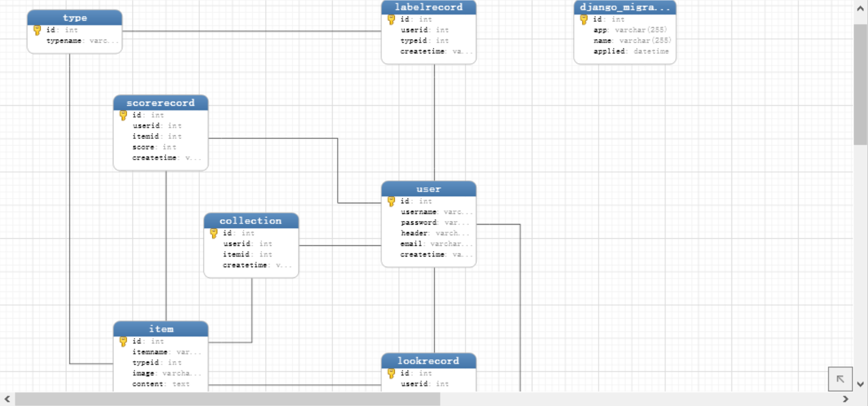
Task: Click the key icon in the item table
Action: 122,340
